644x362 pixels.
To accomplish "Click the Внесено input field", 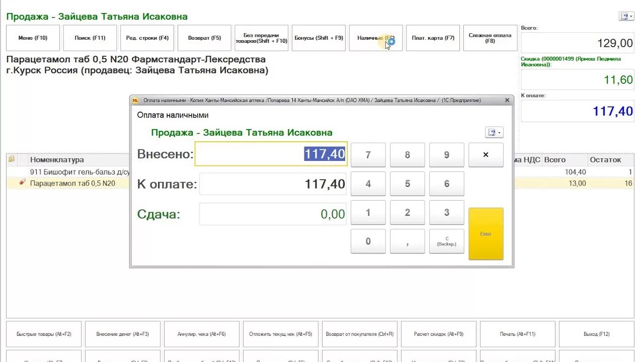I will point(271,154).
